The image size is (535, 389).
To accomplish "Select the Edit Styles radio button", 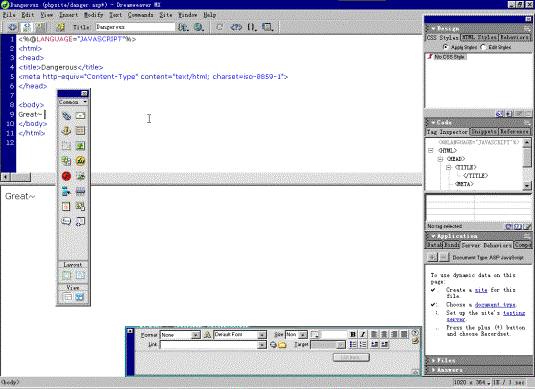I will pos(483,47).
